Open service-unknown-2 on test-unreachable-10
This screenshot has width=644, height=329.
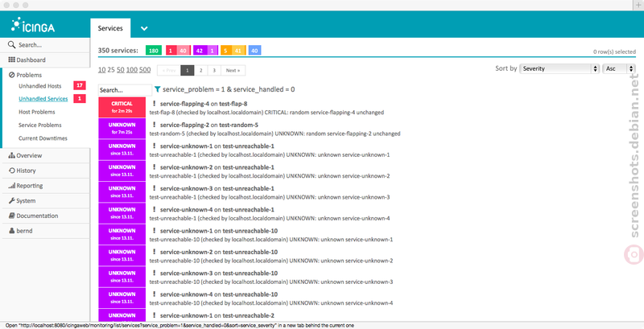pos(219,252)
